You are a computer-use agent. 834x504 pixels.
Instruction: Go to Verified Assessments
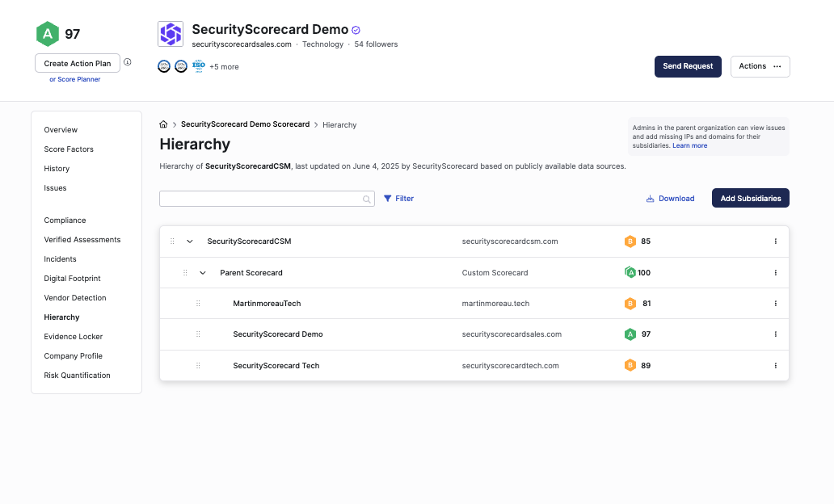(82, 240)
